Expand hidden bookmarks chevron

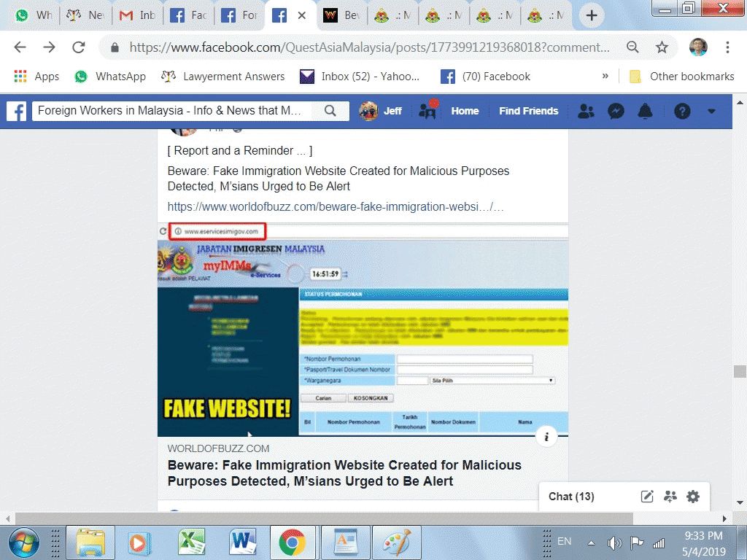605,76
